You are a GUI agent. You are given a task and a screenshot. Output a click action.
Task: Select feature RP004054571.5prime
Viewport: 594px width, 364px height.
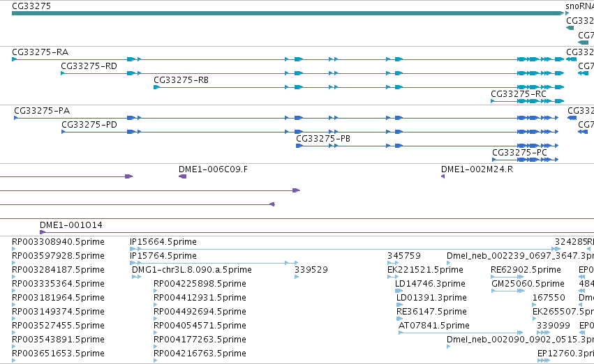pos(200,326)
